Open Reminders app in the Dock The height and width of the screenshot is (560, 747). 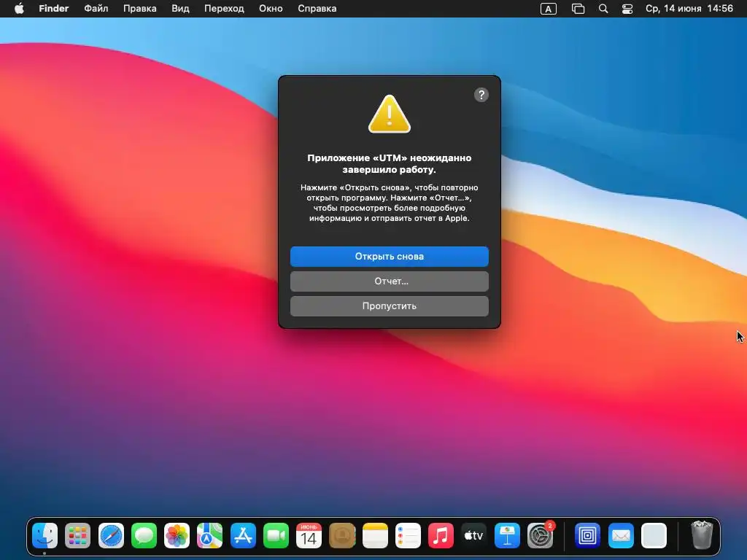pyautogui.click(x=408, y=535)
